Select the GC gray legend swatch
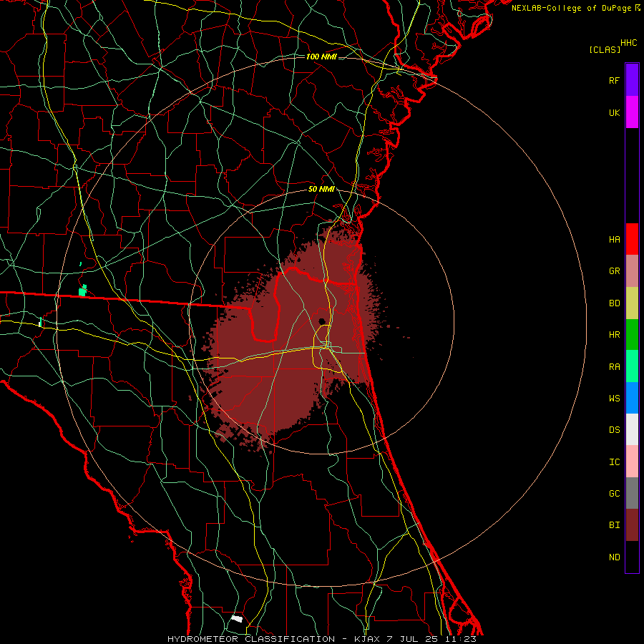The height and width of the screenshot is (644, 644). [x=632, y=493]
